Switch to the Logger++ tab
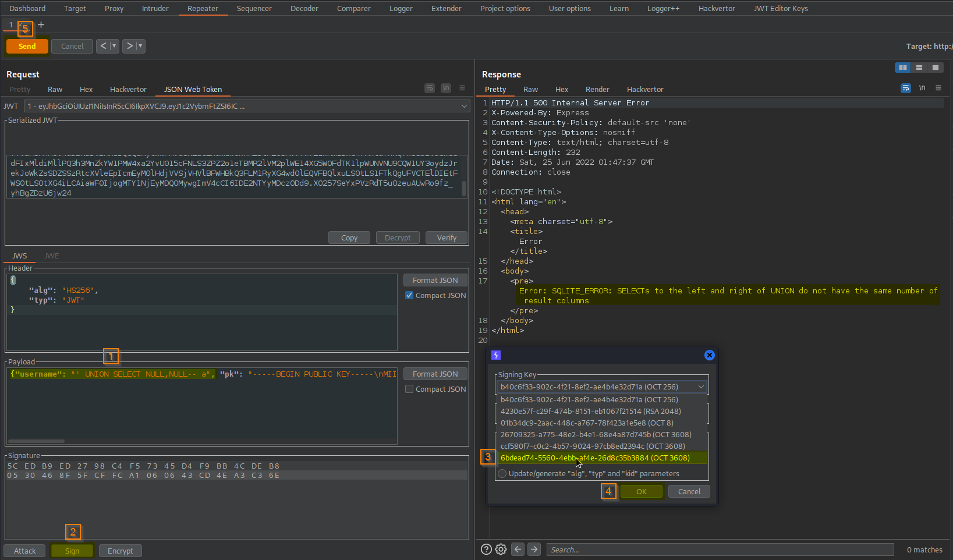 (663, 9)
